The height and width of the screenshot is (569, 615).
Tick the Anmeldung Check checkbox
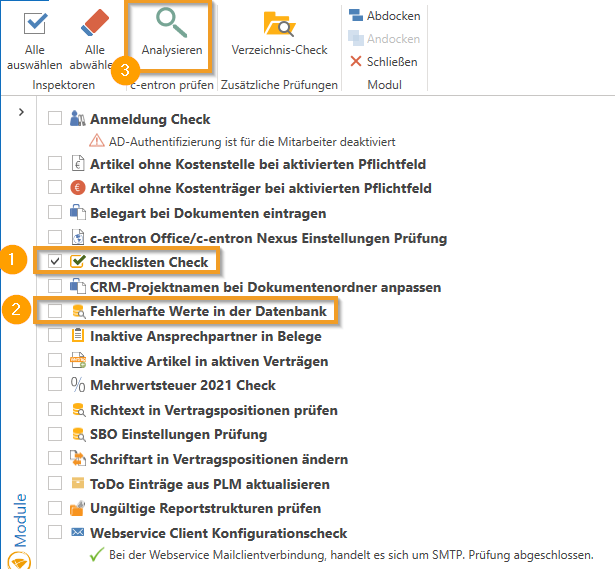pos(55,120)
